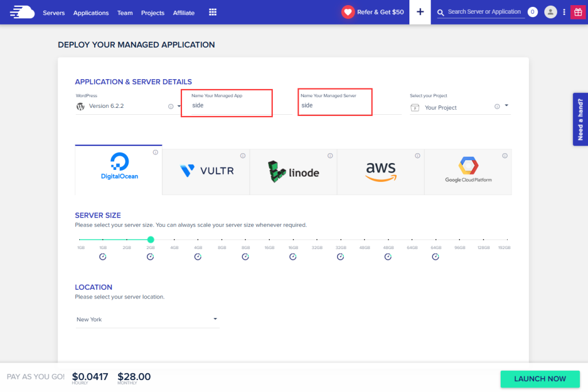Select the DigitalOcean provider tab
The height and width of the screenshot is (392, 588).
pos(118,170)
